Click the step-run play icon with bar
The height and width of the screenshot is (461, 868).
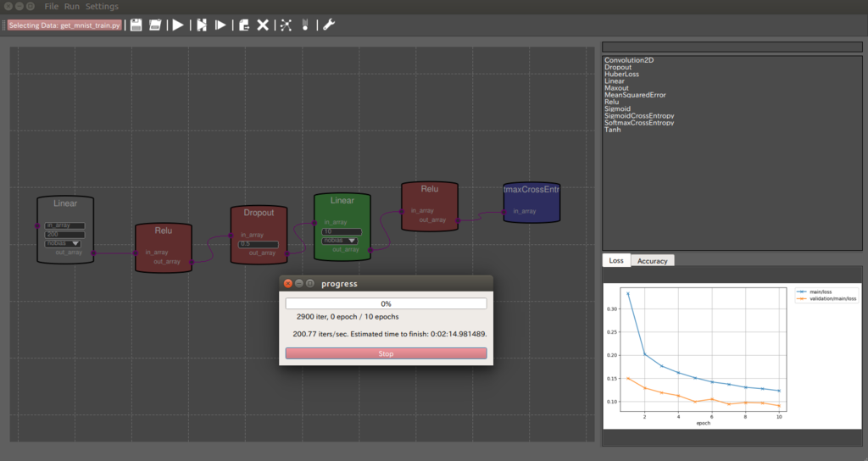[220, 25]
